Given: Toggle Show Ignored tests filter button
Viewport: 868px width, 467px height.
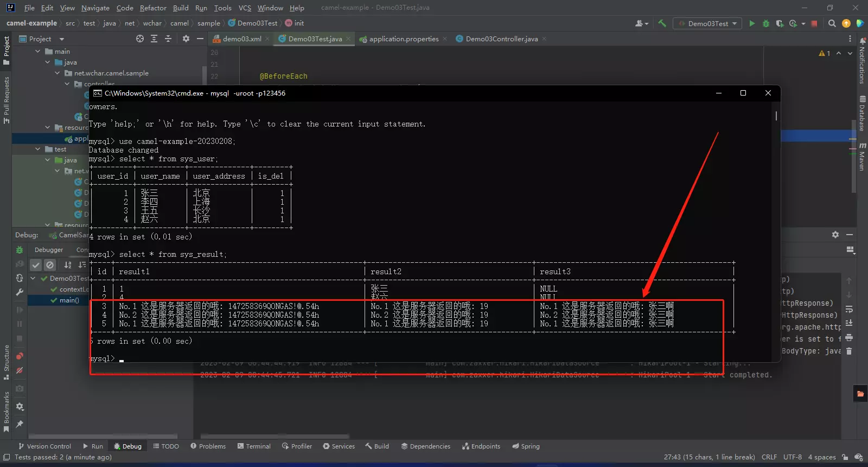Looking at the screenshot, I should pos(50,265).
